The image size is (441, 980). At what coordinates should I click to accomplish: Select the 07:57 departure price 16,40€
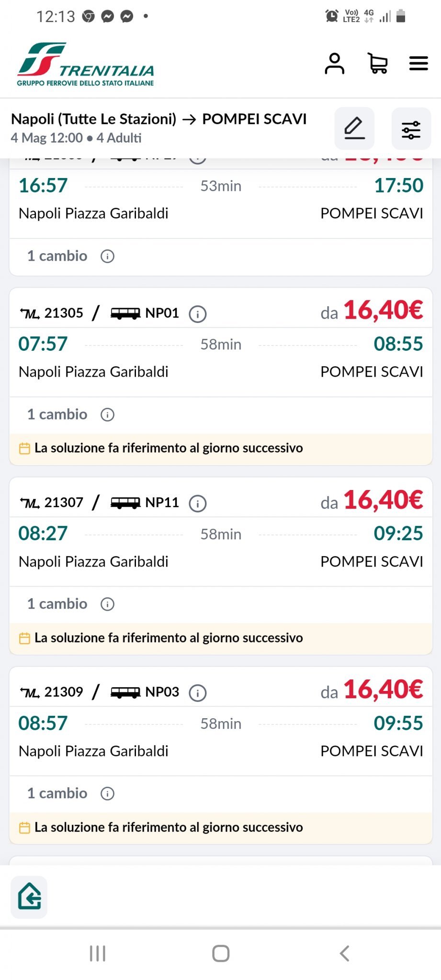coord(383,311)
